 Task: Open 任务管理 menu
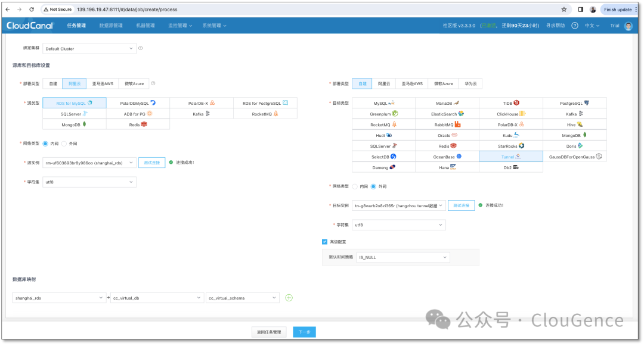(76, 26)
